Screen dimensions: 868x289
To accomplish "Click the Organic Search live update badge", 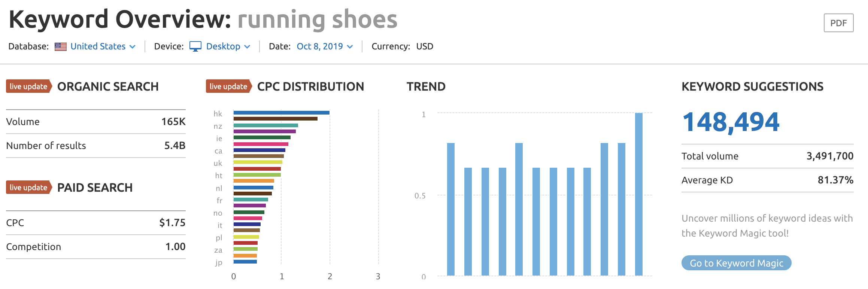I will pos(29,86).
